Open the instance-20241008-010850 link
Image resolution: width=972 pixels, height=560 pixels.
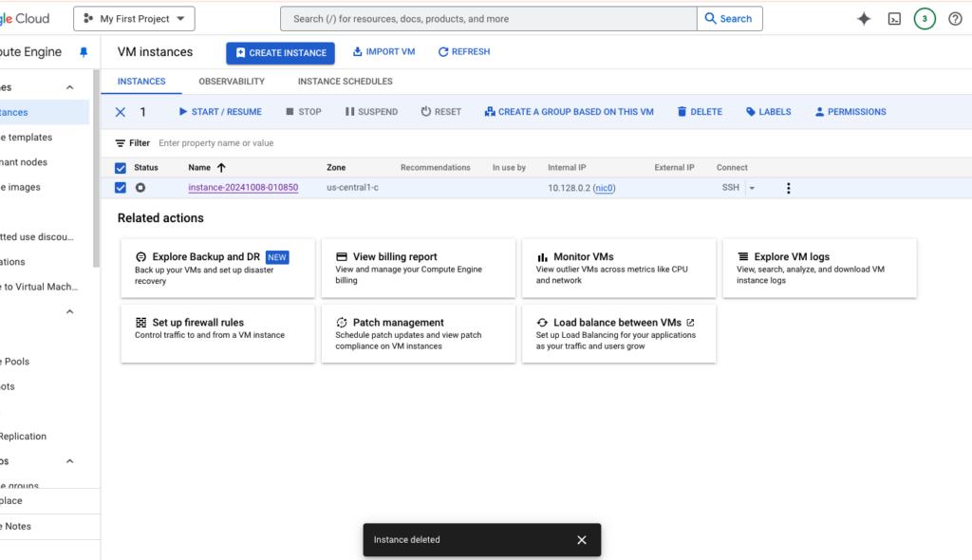(243, 187)
